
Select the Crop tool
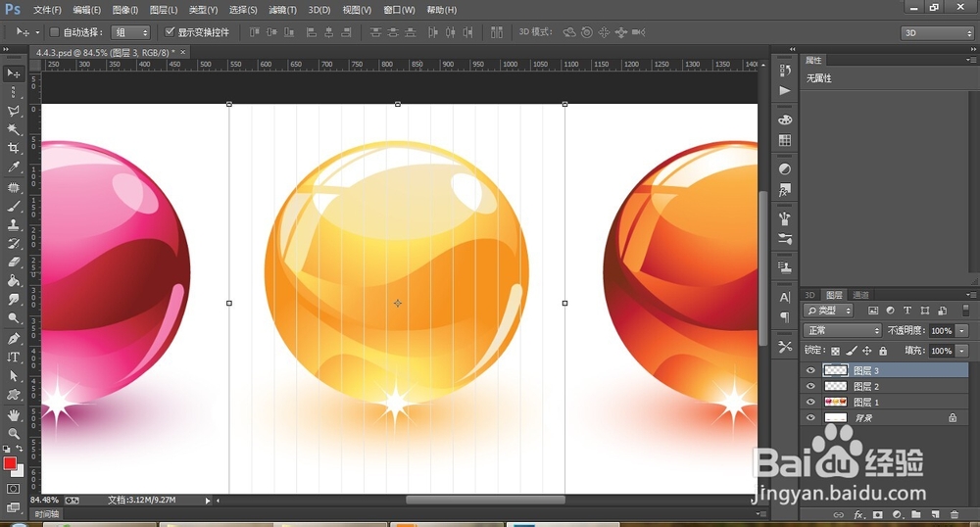13,149
